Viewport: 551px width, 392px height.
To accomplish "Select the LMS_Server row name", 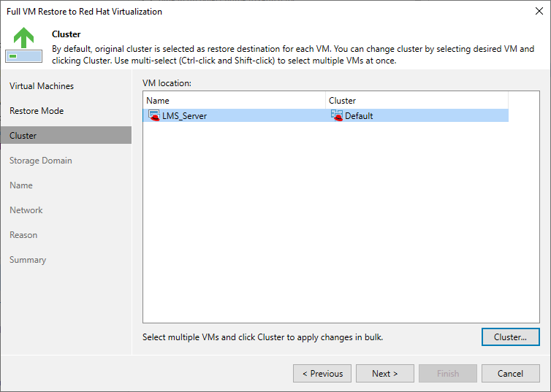I will tap(184, 116).
